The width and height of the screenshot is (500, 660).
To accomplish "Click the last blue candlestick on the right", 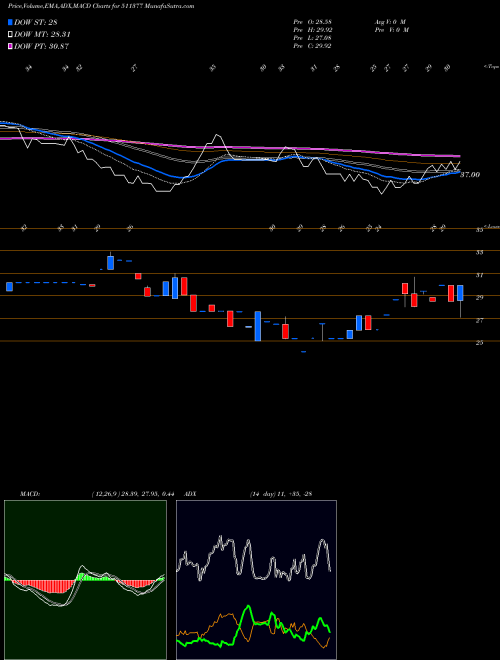I will [460, 293].
